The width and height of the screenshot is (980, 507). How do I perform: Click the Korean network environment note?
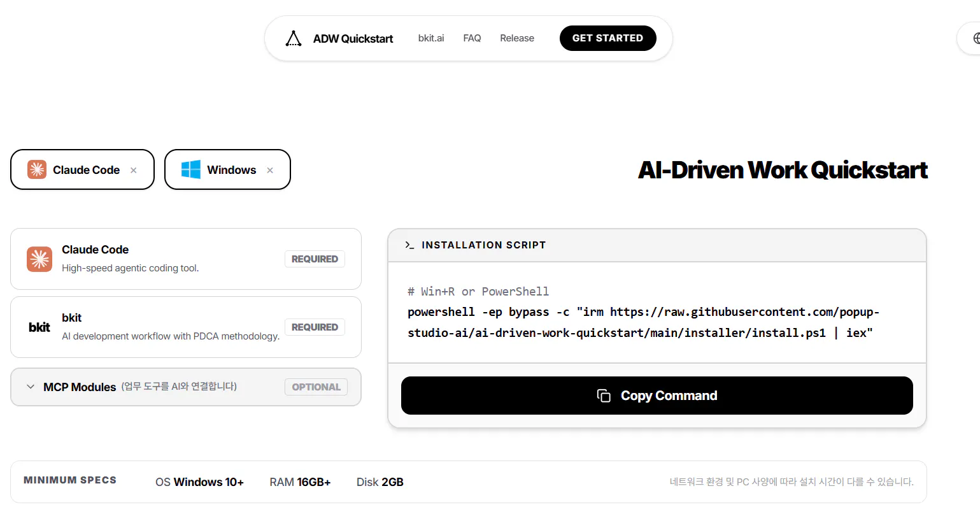pyautogui.click(x=792, y=482)
